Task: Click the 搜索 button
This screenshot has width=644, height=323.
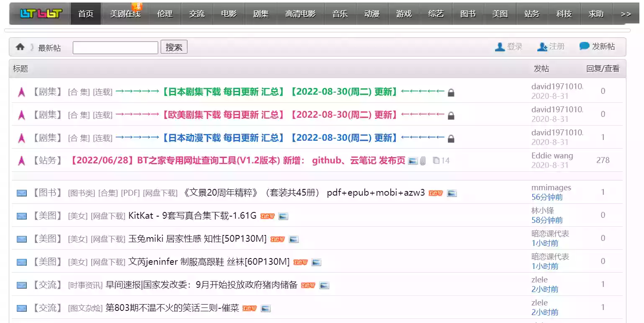Action: pos(174,47)
